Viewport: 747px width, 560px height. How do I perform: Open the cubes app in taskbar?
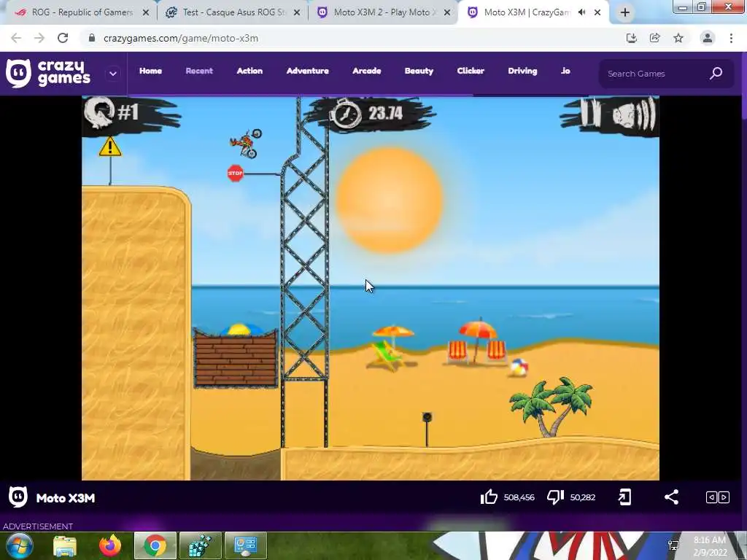(200, 545)
